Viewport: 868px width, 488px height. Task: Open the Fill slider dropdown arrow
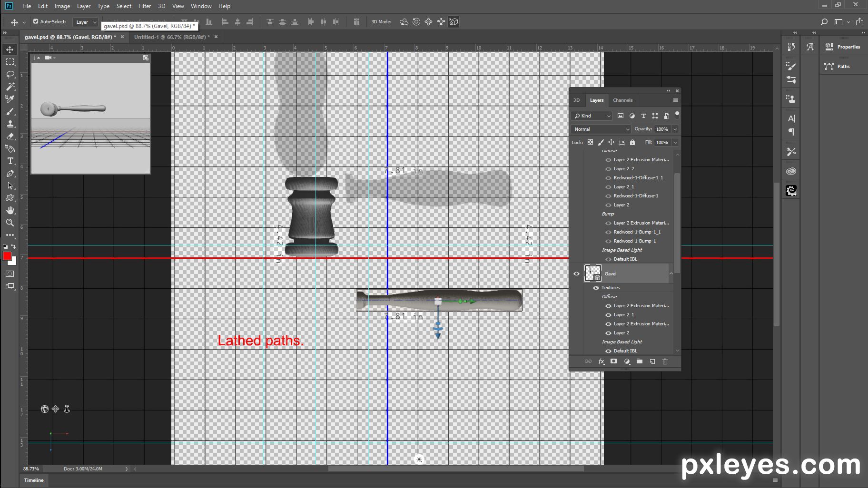675,143
